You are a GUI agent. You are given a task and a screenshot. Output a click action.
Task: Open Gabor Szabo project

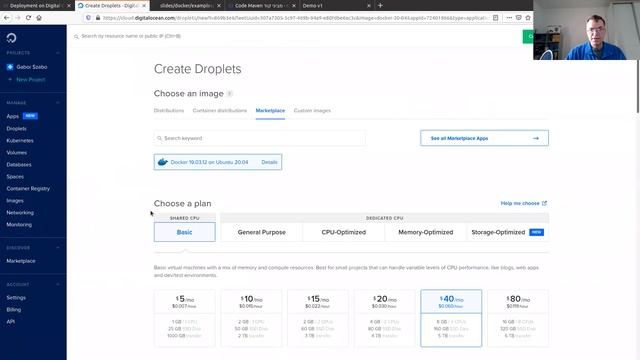tap(32, 67)
